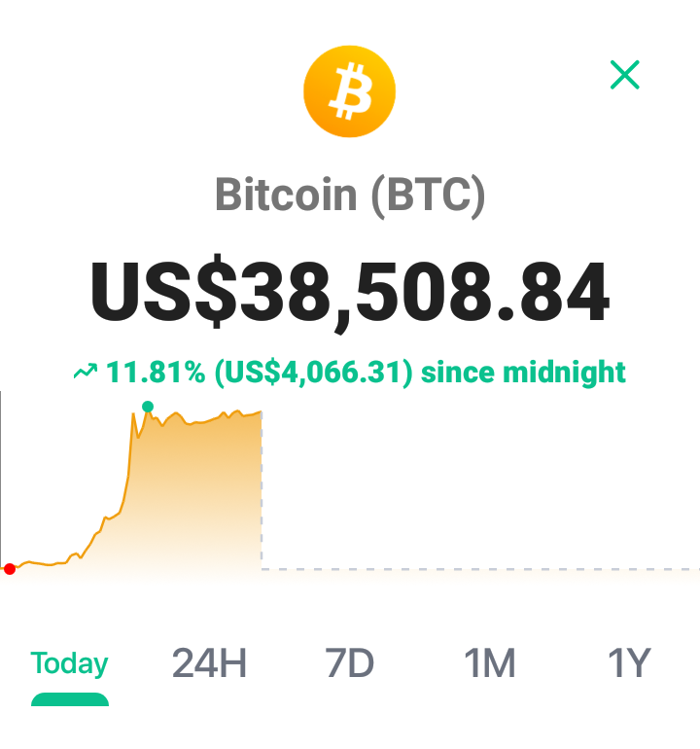Click the since midnight label
Viewport: 700px width, 749px height.
pyautogui.click(x=523, y=373)
